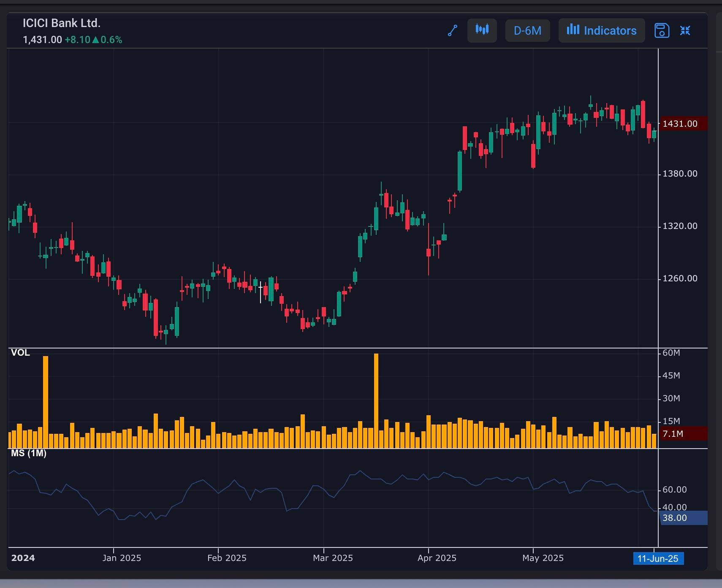Click the 7.1M volume value tag
The image size is (722, 588).
[x=683, y=434]
